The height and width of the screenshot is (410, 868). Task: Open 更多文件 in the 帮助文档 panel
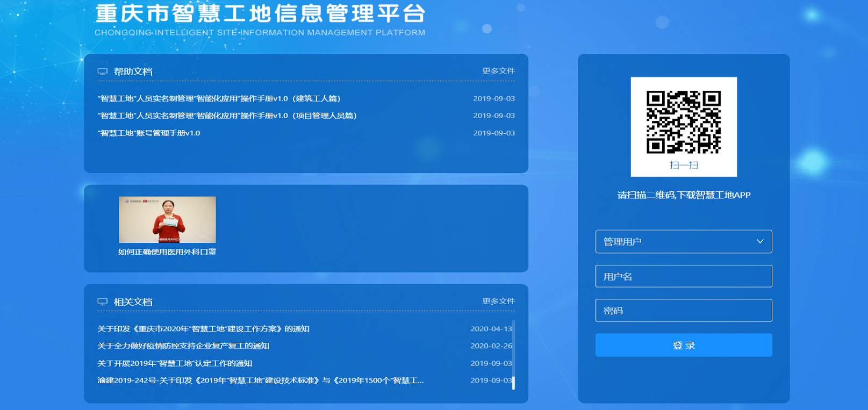[x=498, y=71]
